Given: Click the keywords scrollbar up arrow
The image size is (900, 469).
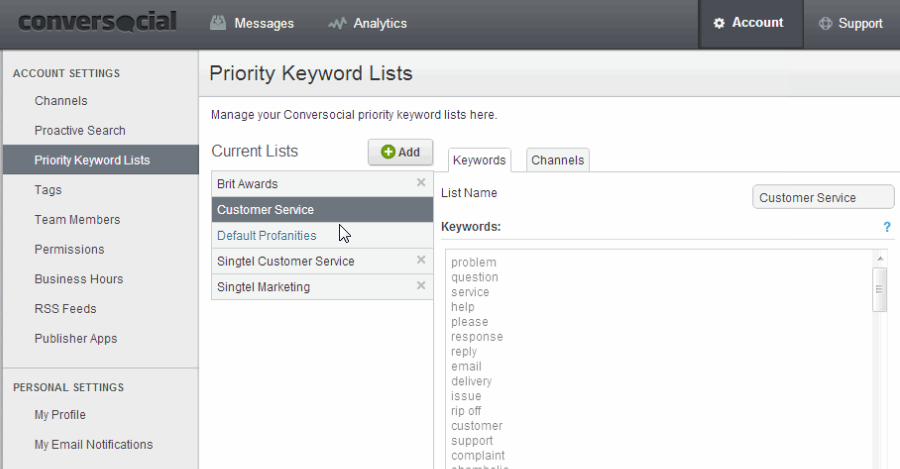Looking at the screenshot, I should point(880,259).
